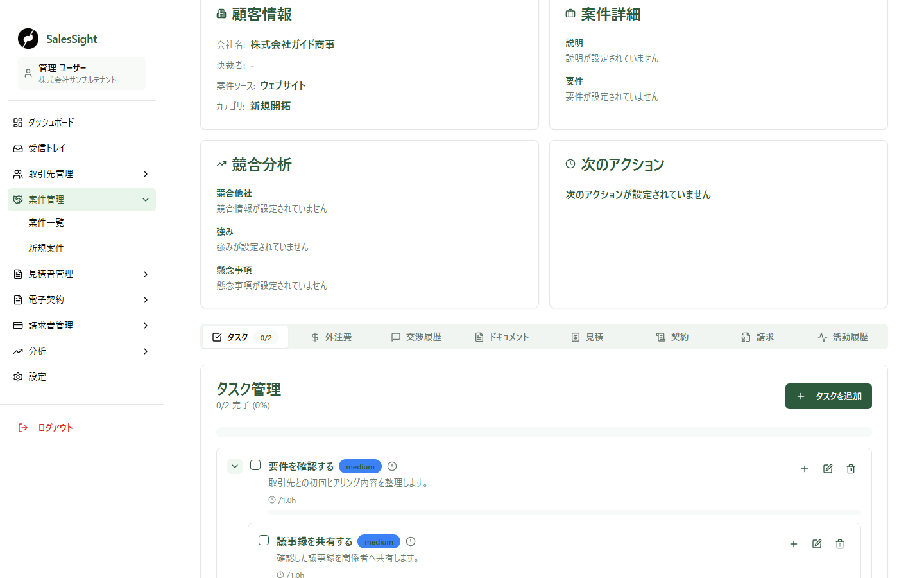Image resolution: width=924 pixels, height=578 pixels.
Task: Open 受信トレイ in the sidebar
Action: pos(81,148)
